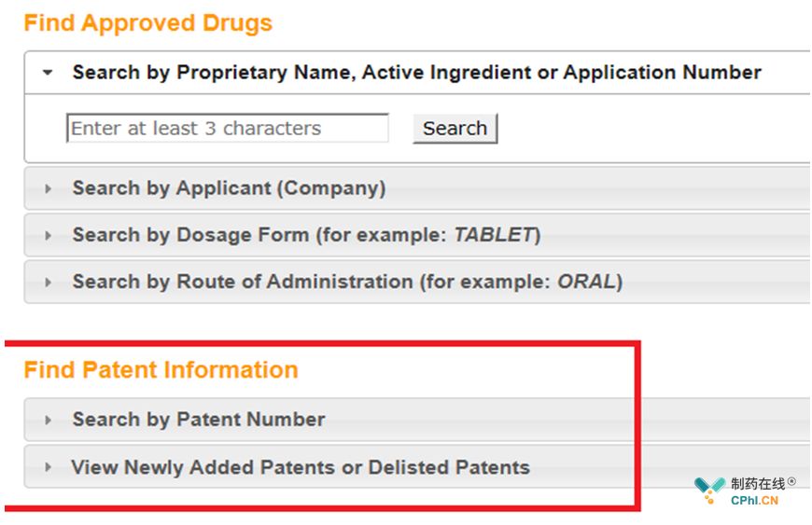Click the Search button
Screen dimensions: 812x525
click(455, 129)
